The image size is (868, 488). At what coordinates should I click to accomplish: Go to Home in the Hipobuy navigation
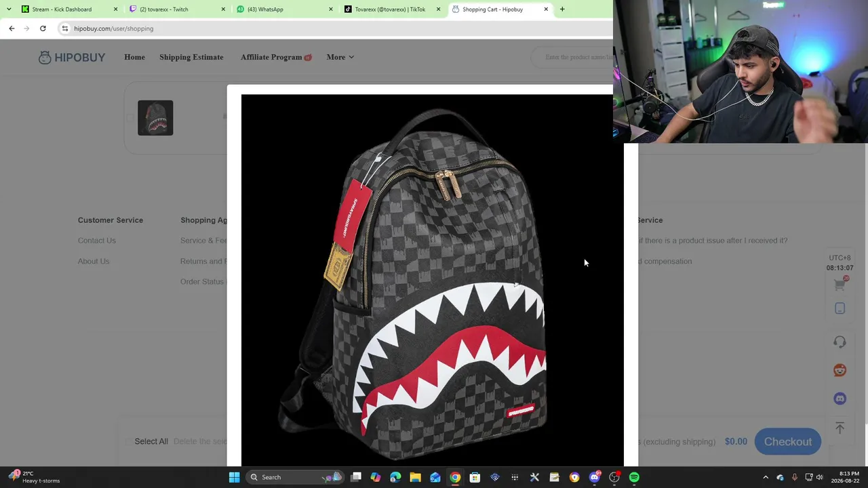pyautogui.click(x=134, y=57)
